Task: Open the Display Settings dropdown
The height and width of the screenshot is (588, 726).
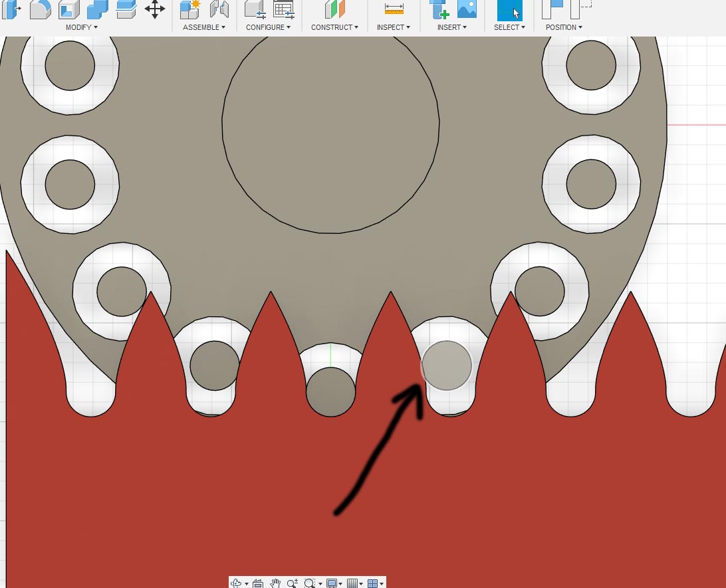Action: pos(333,582)
